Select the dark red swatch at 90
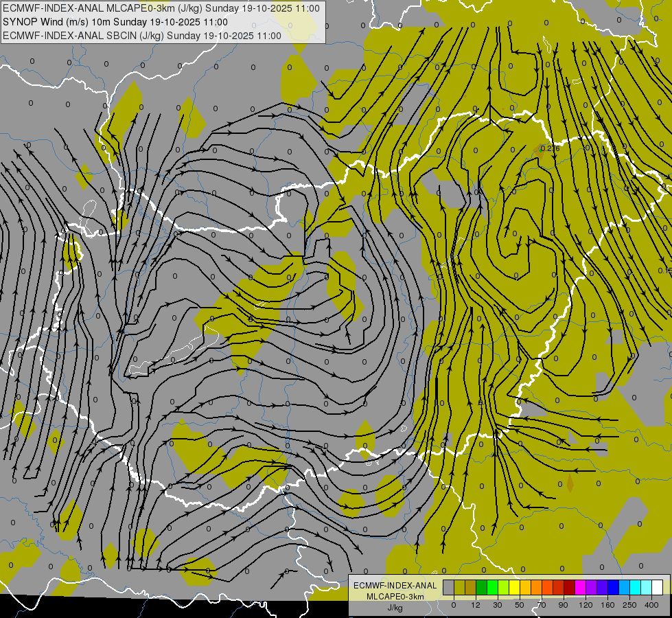The width and height of the screenshot is (672, 618). click(570, 587)
